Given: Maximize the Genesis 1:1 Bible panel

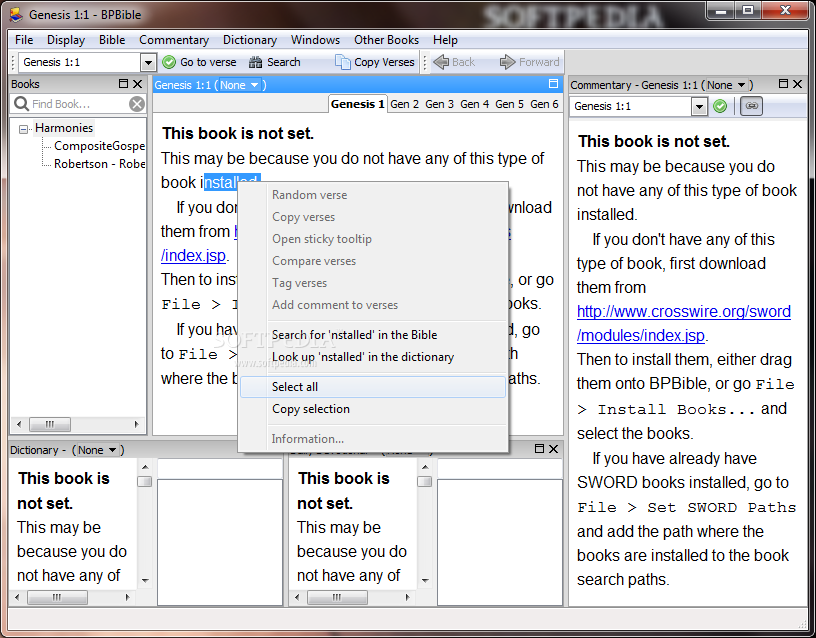Looking at the screenshot, I should click(x=553, y=84).
